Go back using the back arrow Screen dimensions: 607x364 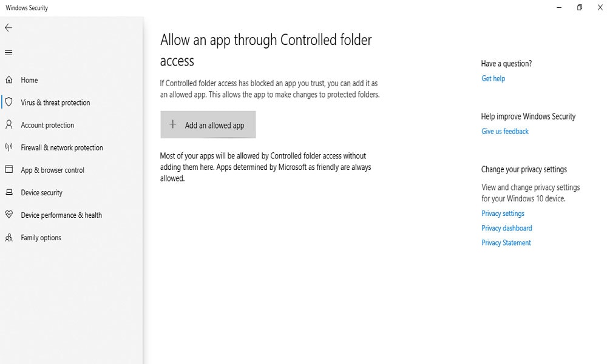[8, 27]
